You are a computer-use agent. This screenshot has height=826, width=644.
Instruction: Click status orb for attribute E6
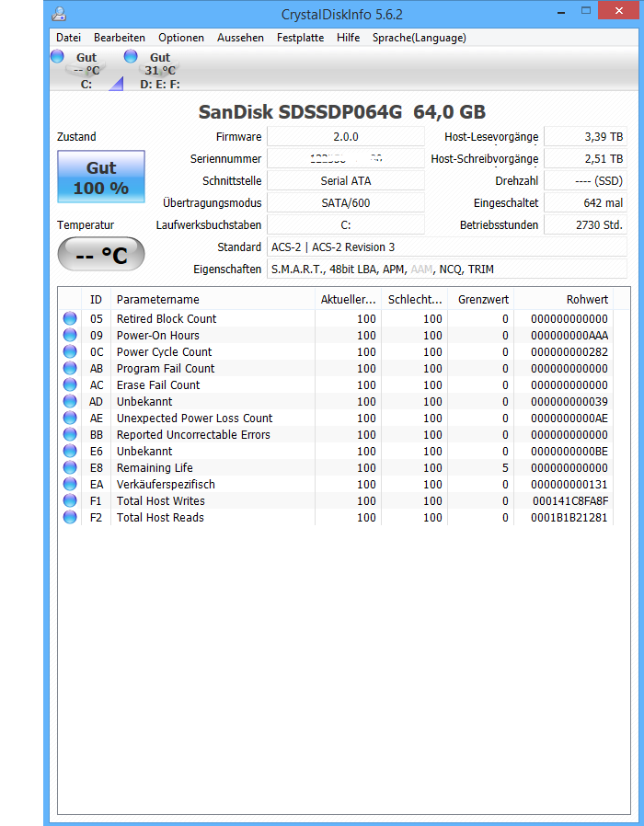click(x=70, y=451)
